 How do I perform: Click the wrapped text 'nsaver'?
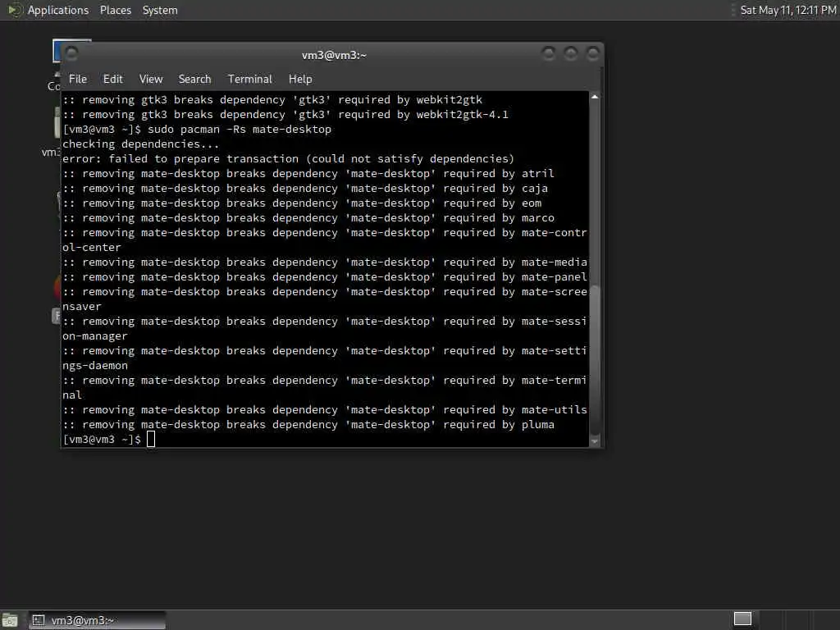pyautogui.click(x=82, y=307)
